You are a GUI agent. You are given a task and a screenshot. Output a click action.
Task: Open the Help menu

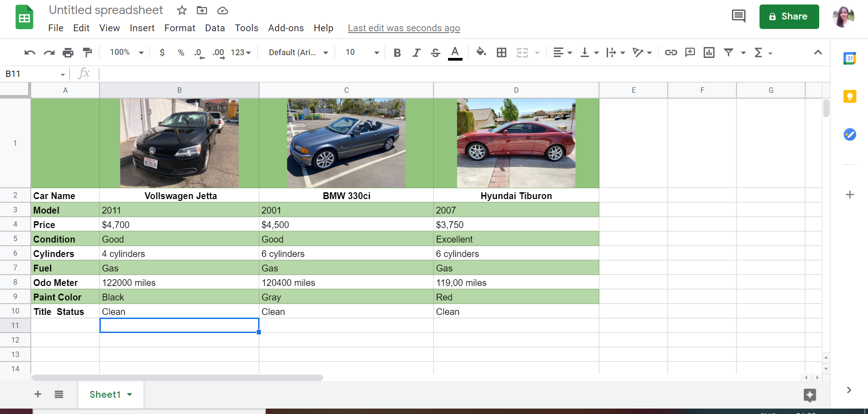pos(323,28)
